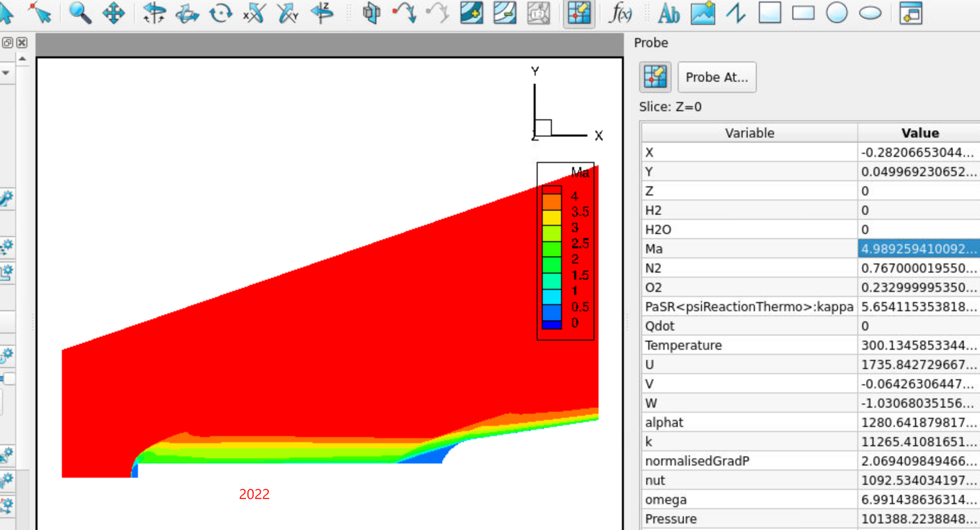Click the U value 1735.842729667
This screenshot has height=530, width=980.
pos(919,365)
